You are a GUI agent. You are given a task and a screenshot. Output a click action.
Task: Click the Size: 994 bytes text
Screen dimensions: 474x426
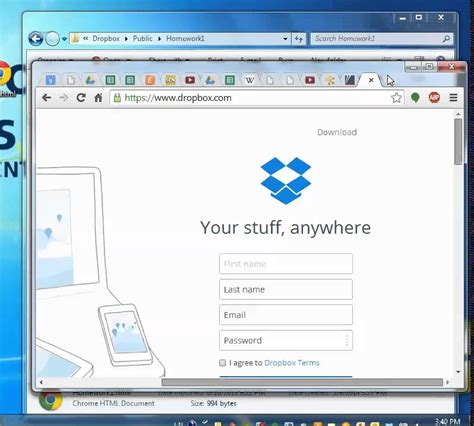pyautogui.click(x=213, y=403)
